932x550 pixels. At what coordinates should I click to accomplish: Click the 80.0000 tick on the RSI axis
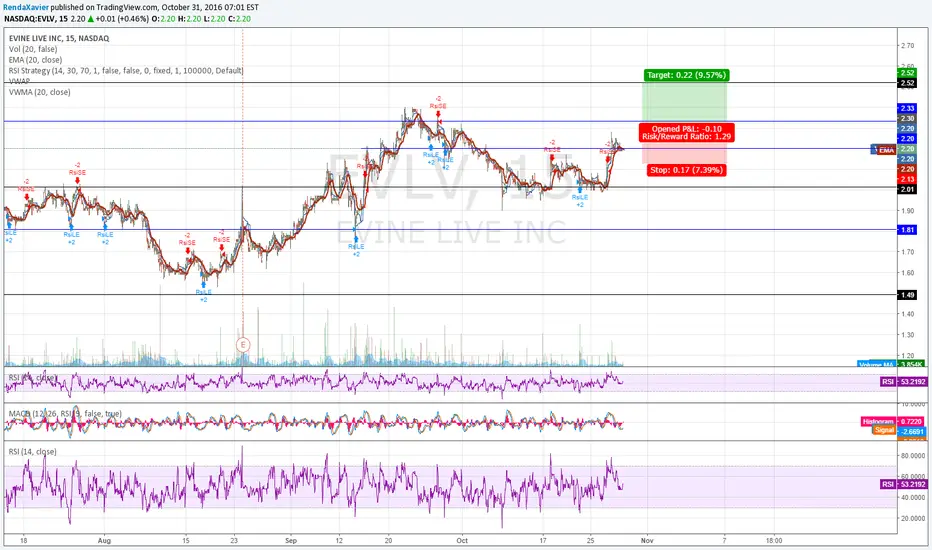coord(912,455)
